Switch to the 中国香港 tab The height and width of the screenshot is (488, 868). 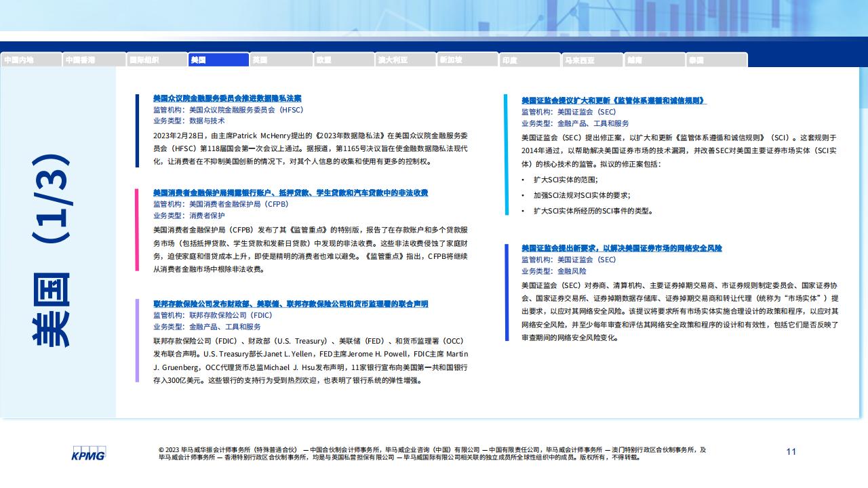click(94, 60)
